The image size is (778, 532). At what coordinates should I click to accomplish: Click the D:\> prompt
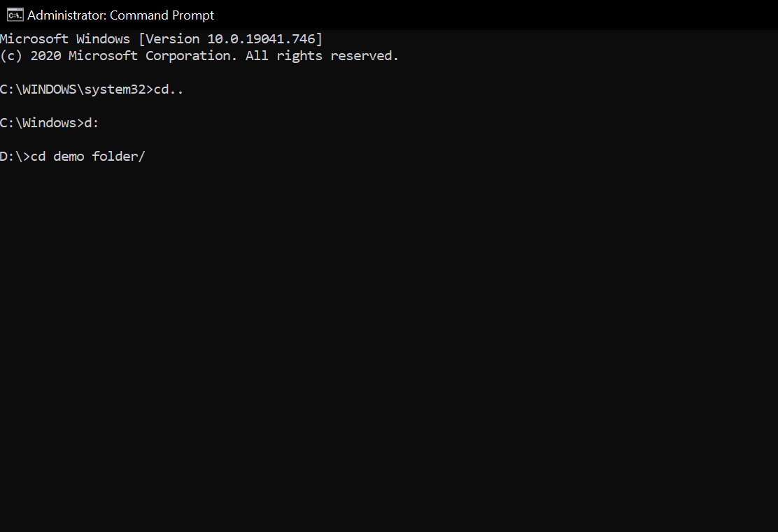tap(15, 157)
